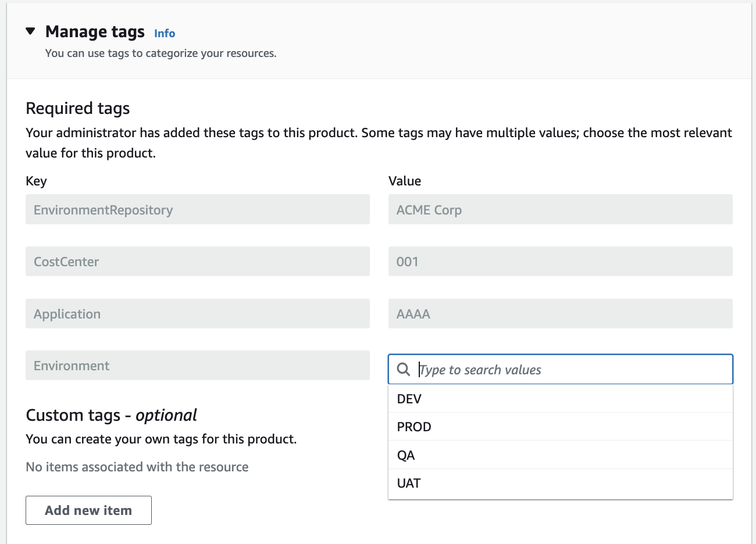Click the Required tags heading
This screenshot has height=544, width=756.
[78, 108]
